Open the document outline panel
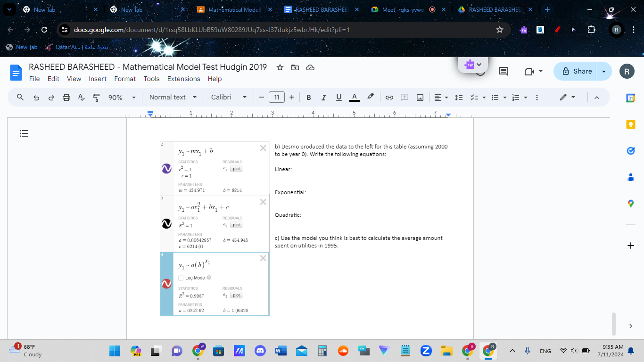Viewport: 644px width, 362px height. pos(24,133)
